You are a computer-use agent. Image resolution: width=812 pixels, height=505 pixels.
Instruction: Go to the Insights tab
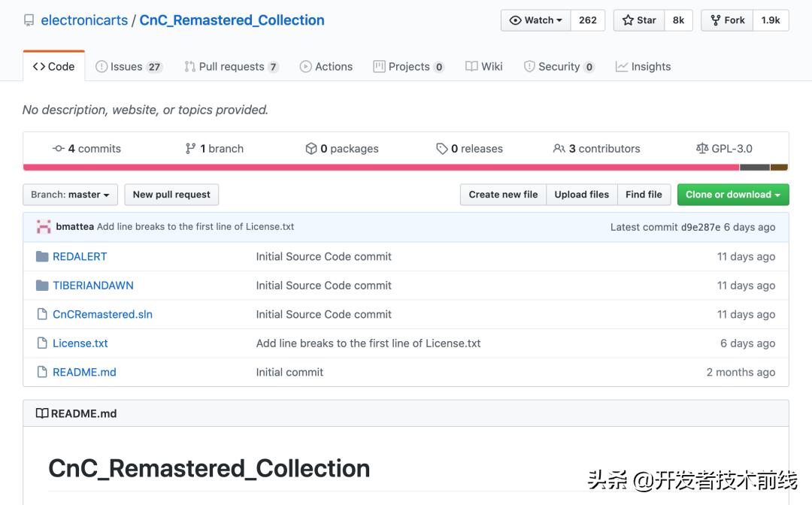coord(643,66)
